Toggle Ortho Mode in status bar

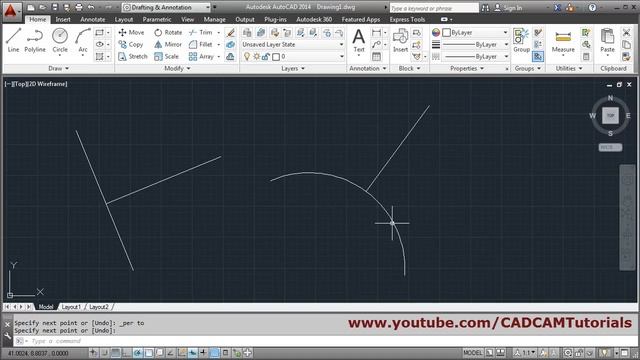point(127,353)
